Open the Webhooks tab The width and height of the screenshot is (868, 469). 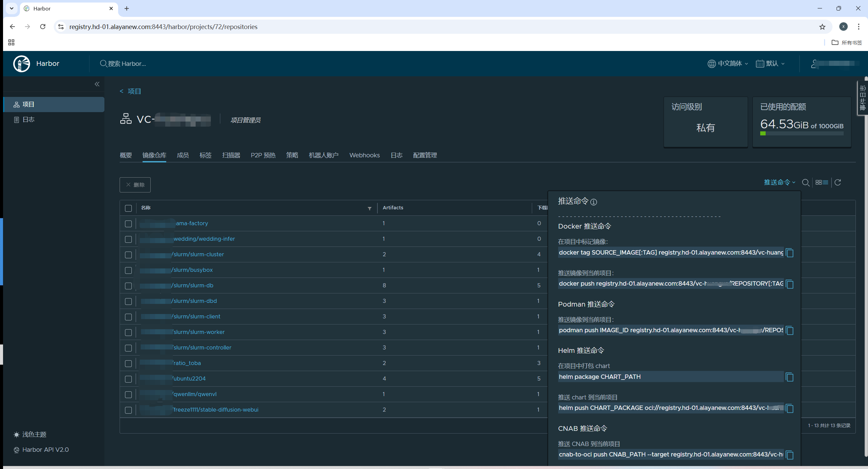[364, 155]
